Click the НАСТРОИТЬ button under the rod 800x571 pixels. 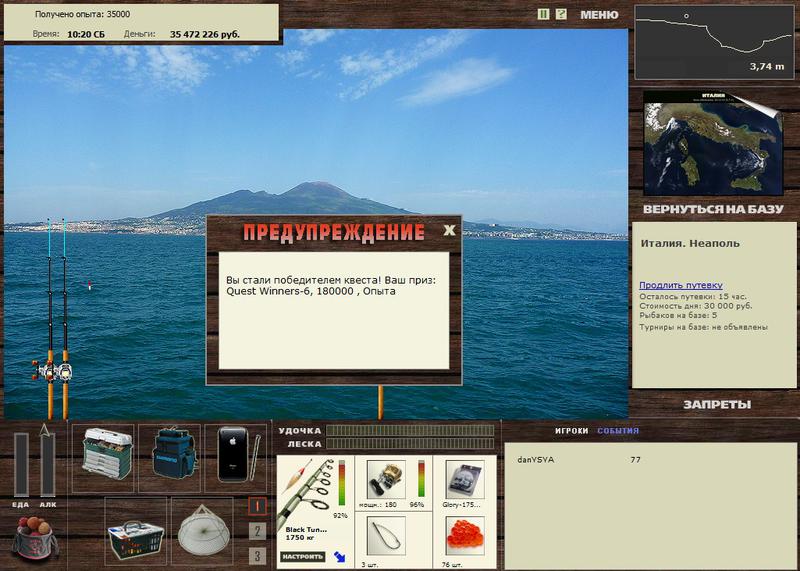(303, 557)
